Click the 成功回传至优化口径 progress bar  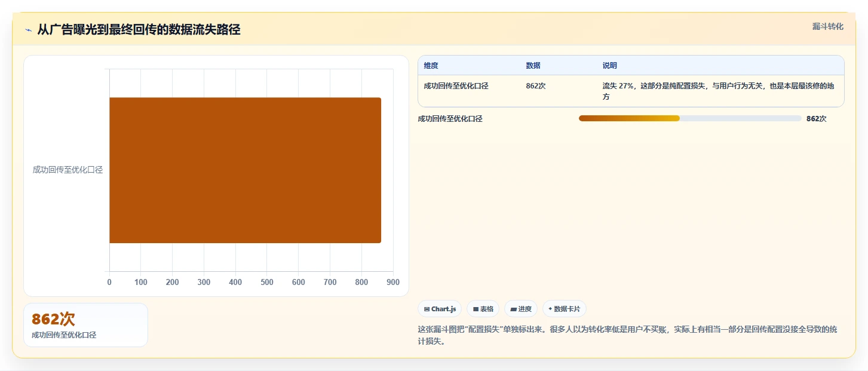coord(690,118)
